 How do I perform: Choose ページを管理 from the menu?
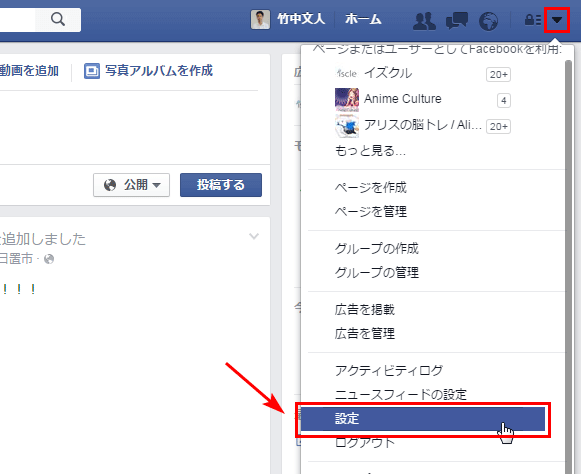(x=371, y=212)
